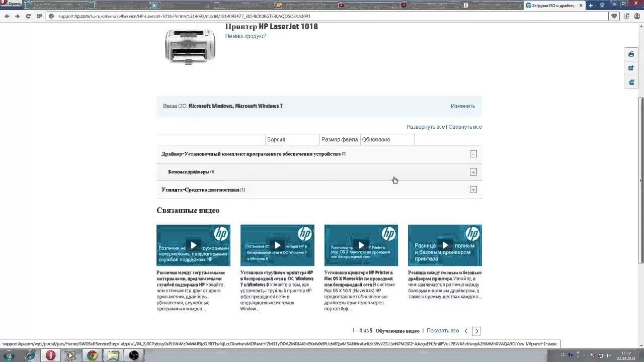The image size is (644, 362).
Task: Open the media player taskbar icon
Action: (71, 355)
